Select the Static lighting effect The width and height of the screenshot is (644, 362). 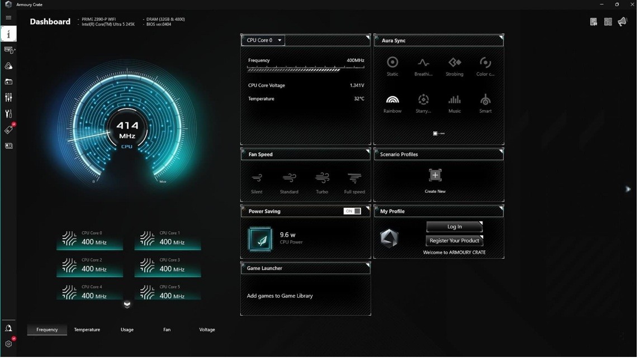(392, 67)
